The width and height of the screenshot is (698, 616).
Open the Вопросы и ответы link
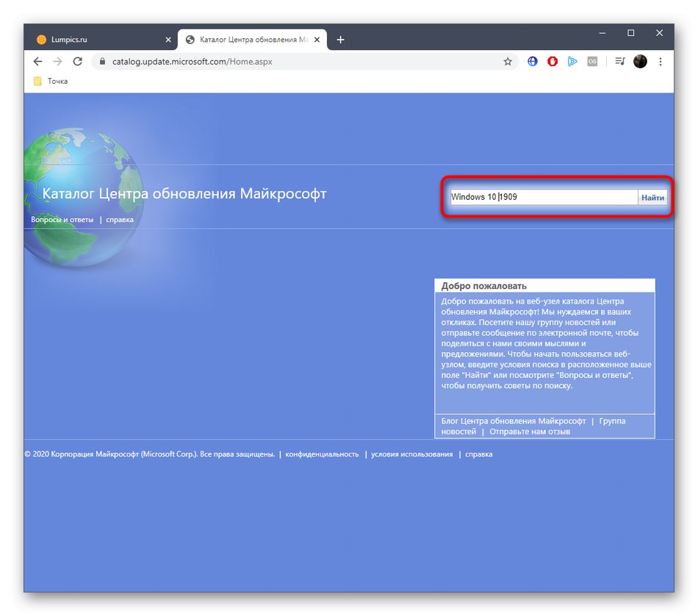[x=62, y=220]
